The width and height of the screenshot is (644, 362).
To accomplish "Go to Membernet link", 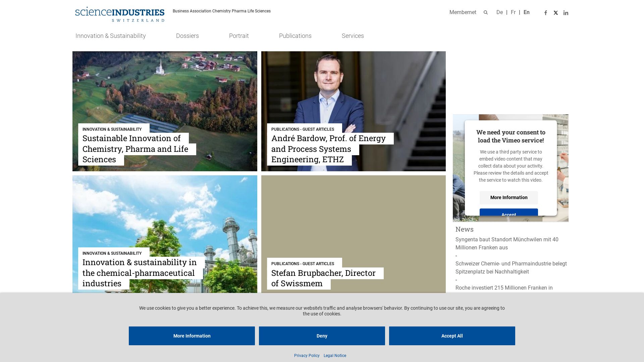I will [x=463, y=12].
